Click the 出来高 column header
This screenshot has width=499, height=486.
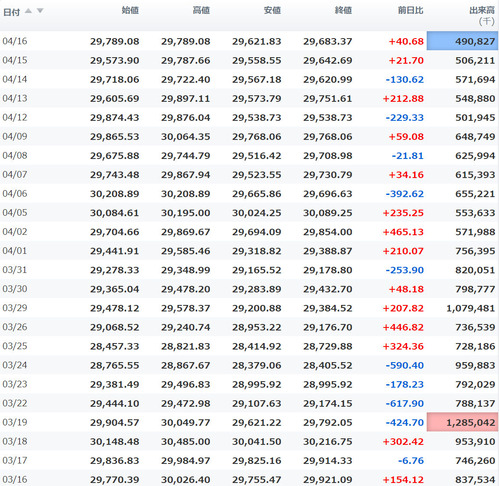coord(482,11)
